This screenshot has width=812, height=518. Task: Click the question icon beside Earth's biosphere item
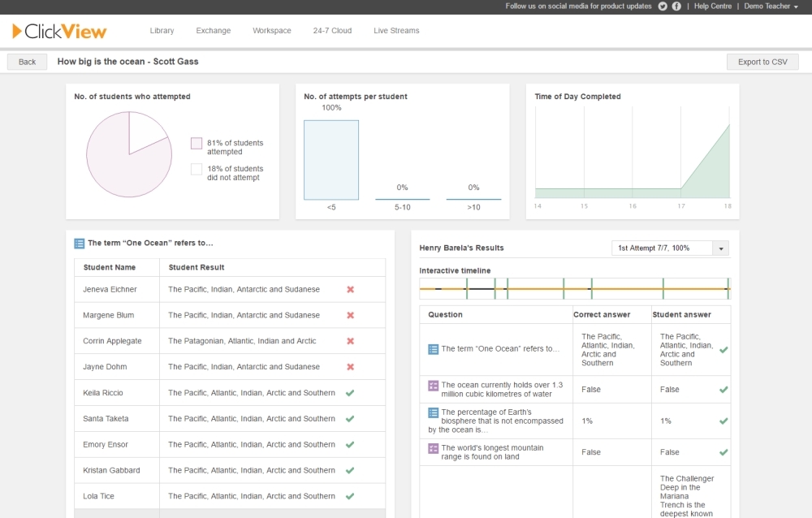[433, 412]
